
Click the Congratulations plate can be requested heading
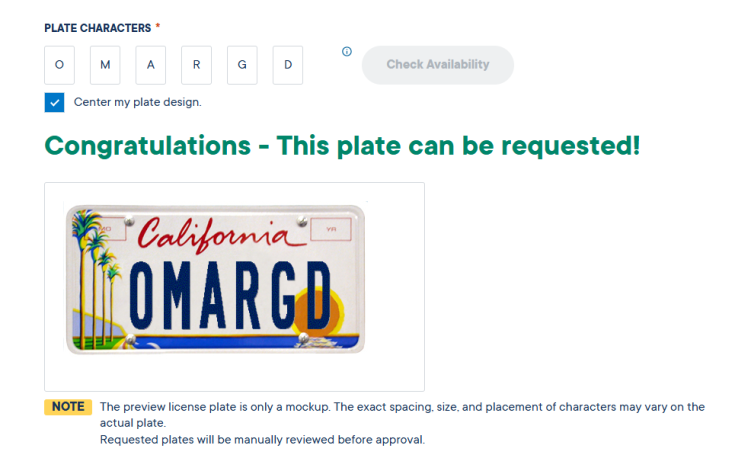point(342,146)
